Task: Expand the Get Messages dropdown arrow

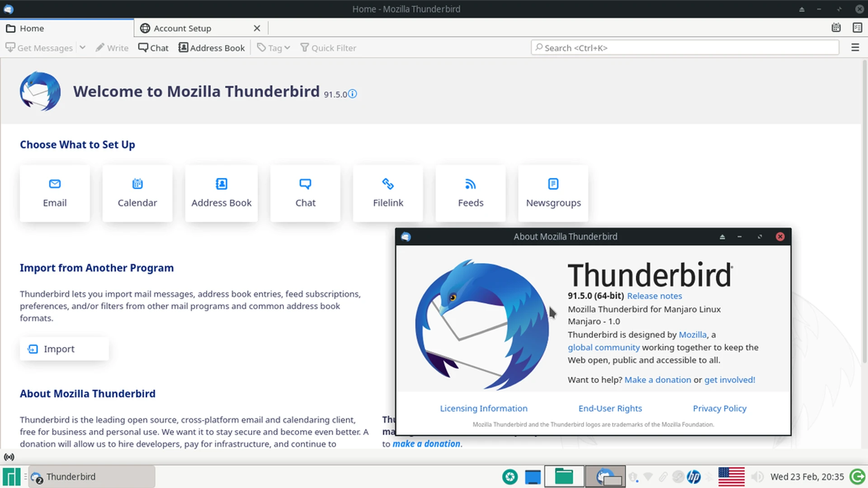Action: pos(82,47)
